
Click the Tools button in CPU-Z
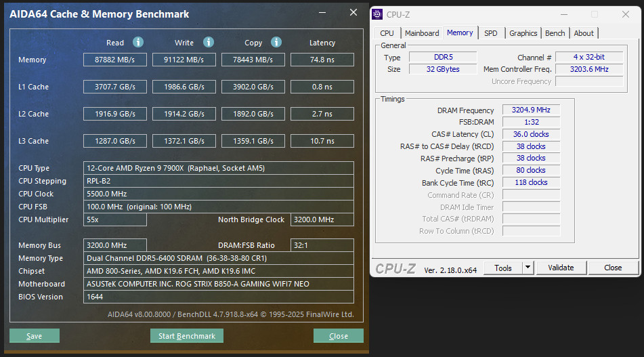point(503,268)
